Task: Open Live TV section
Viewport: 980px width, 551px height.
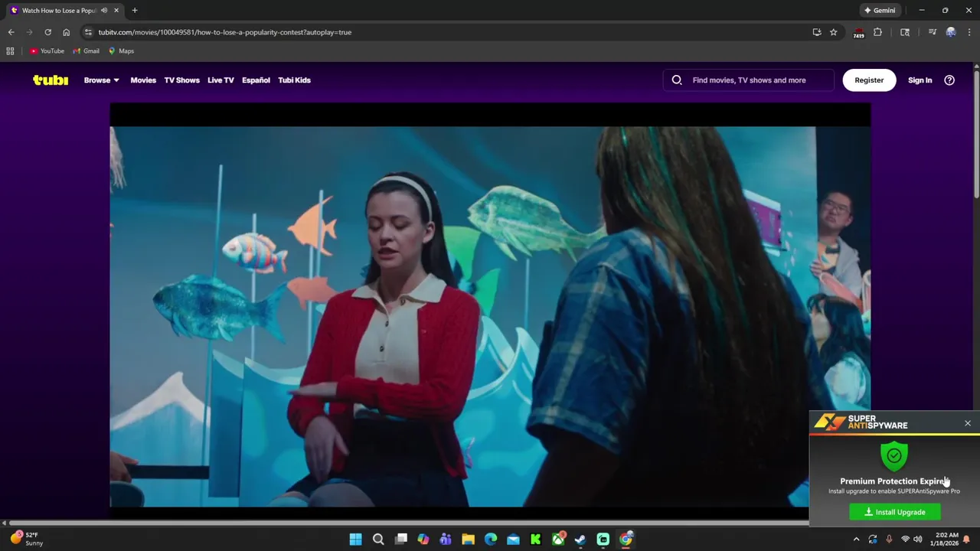Action: pyautogui.click(x=220, y=80)
